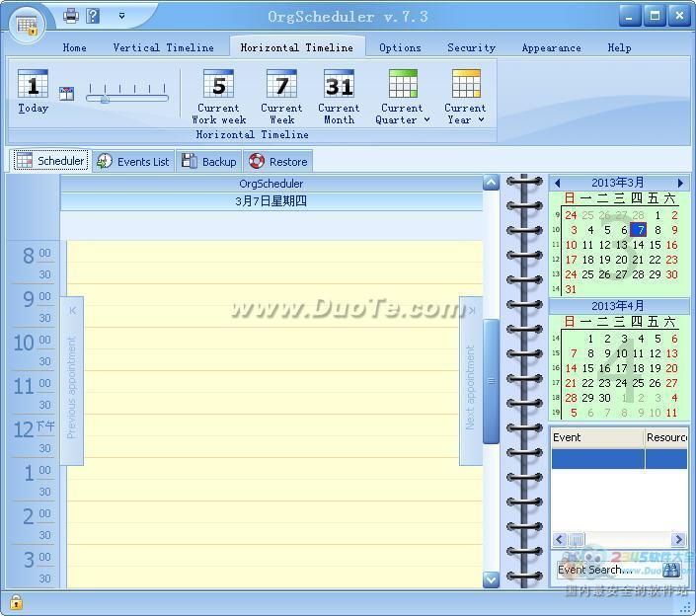Image resolution: width=696 pixels, height=616 pixels.
Task: Show Current Work week view
Action: [218, 97]
